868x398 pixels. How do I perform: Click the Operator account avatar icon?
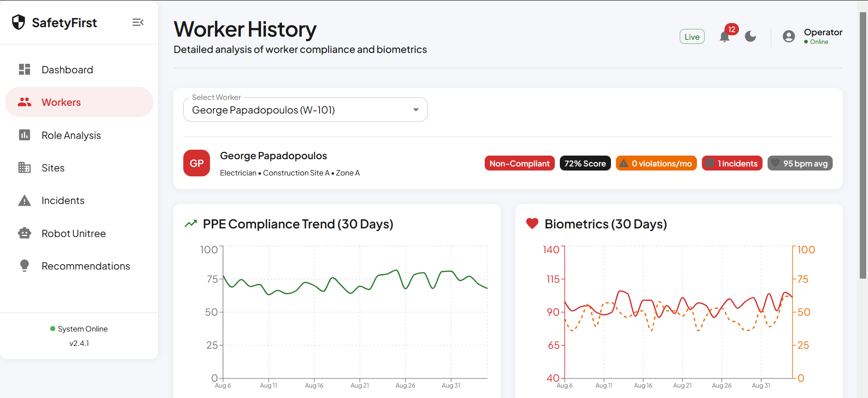tap(789, 36)
